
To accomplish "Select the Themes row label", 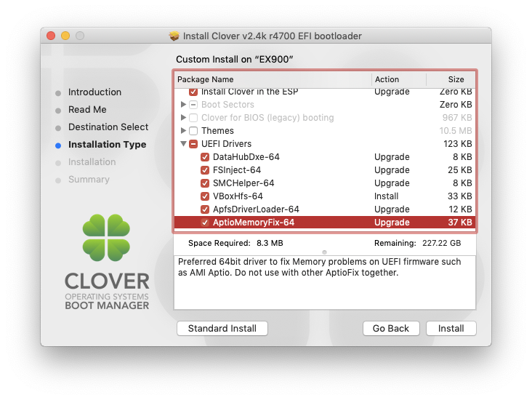I will [217, 131].
